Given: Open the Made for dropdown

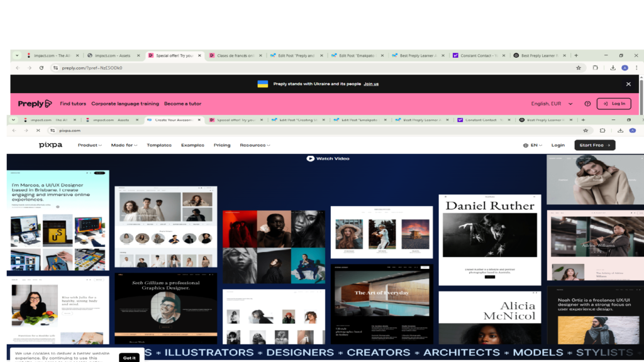Looking at the screenshot, I should tap(123, 145).
